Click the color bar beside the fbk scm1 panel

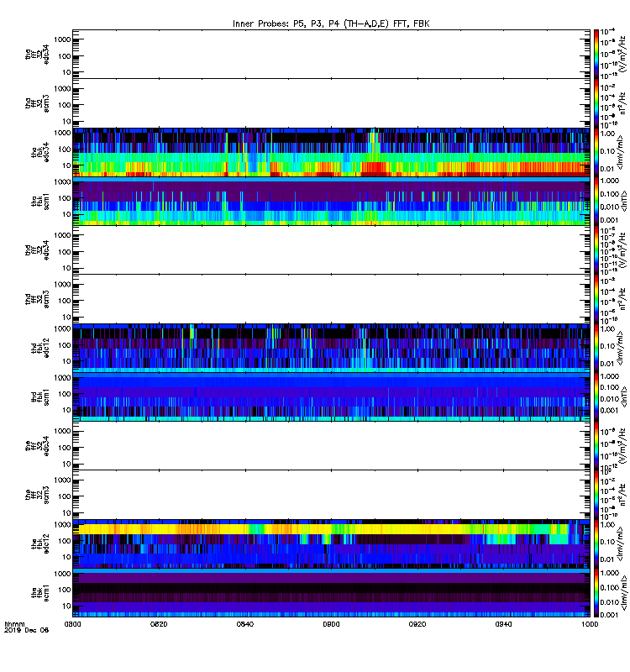click(x=596, y=593)
